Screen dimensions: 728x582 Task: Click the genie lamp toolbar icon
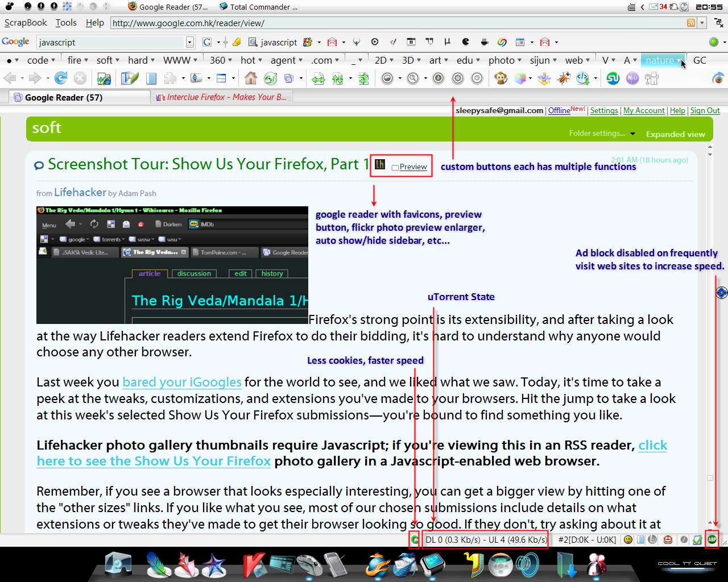coord(544,78)
